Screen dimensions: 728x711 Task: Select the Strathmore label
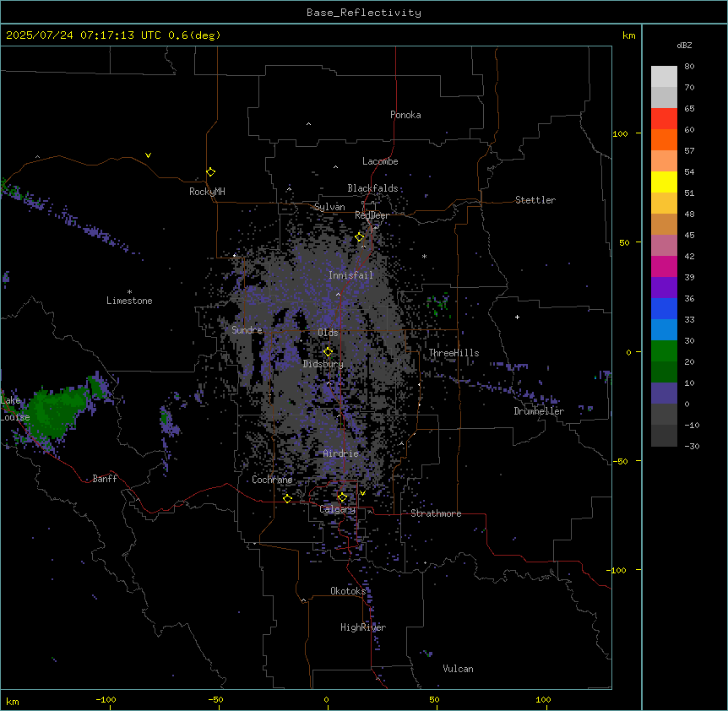coord(436,513)
